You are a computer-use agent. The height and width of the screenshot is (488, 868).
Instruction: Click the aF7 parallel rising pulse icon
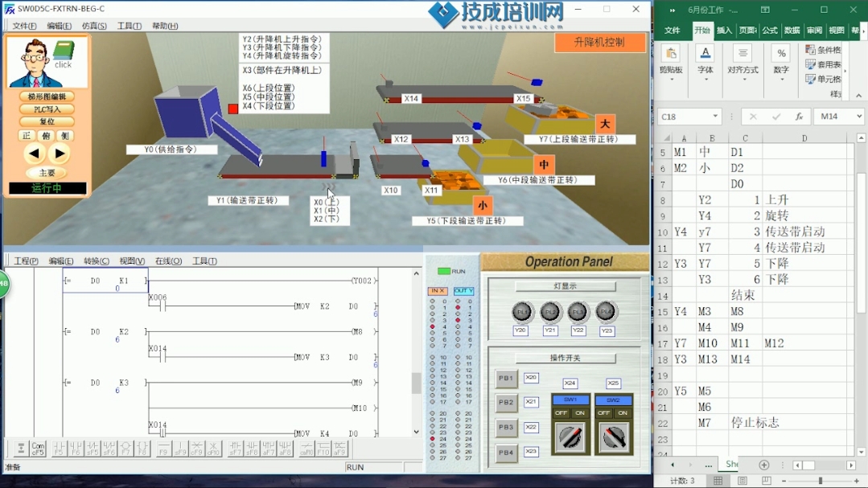[268, 449]
